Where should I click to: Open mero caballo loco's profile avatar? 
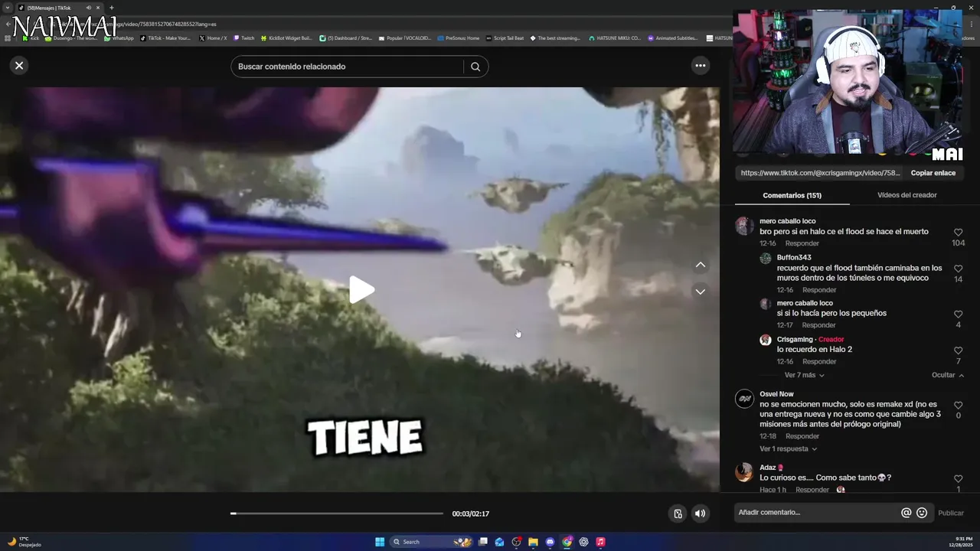pyautogui.click(x=744, y=226)
